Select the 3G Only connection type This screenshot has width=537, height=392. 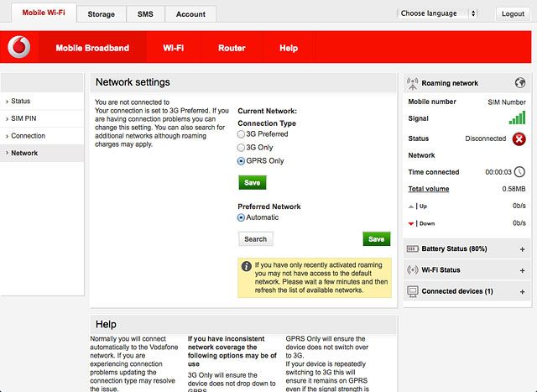241,148
